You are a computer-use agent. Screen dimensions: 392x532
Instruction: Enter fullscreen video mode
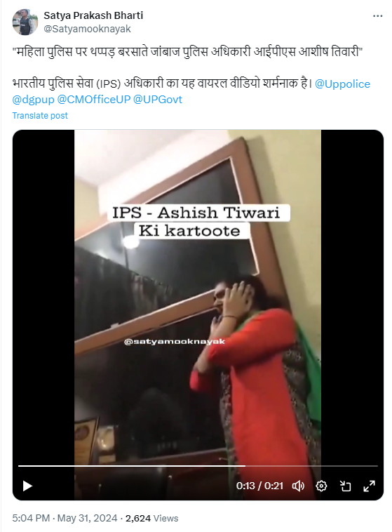[369, 486]
